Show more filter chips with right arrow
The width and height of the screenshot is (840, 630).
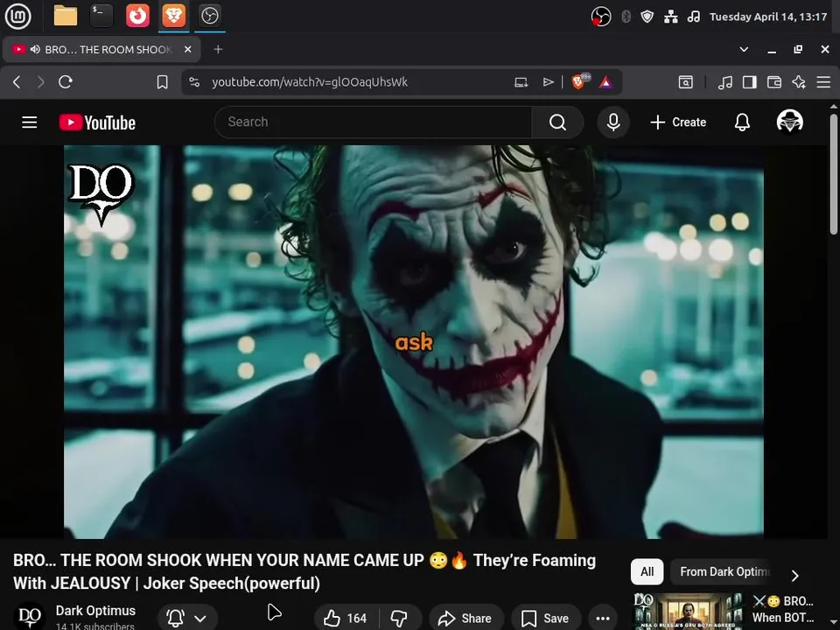tap(795, 576)
